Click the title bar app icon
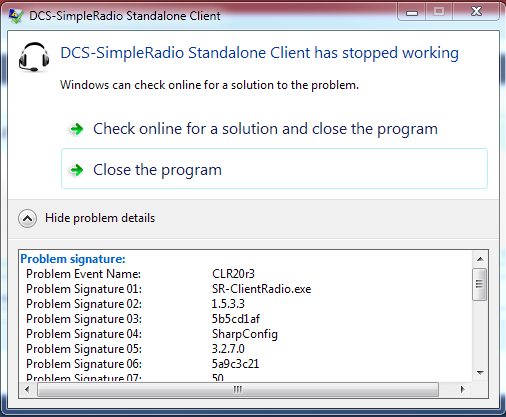 pyautogui.click(x=16, y=16)
